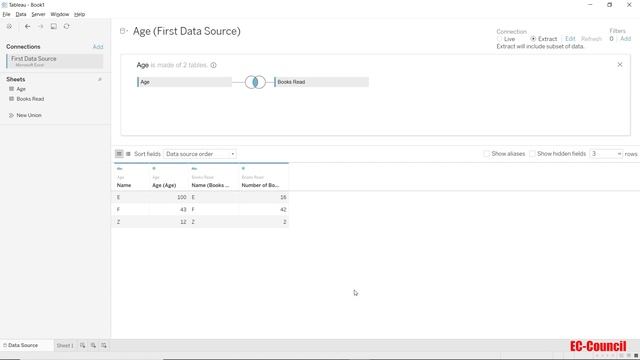This screenshot has height=360, width=640.
Task: Click the refresh data source icon
Action: 67,27
